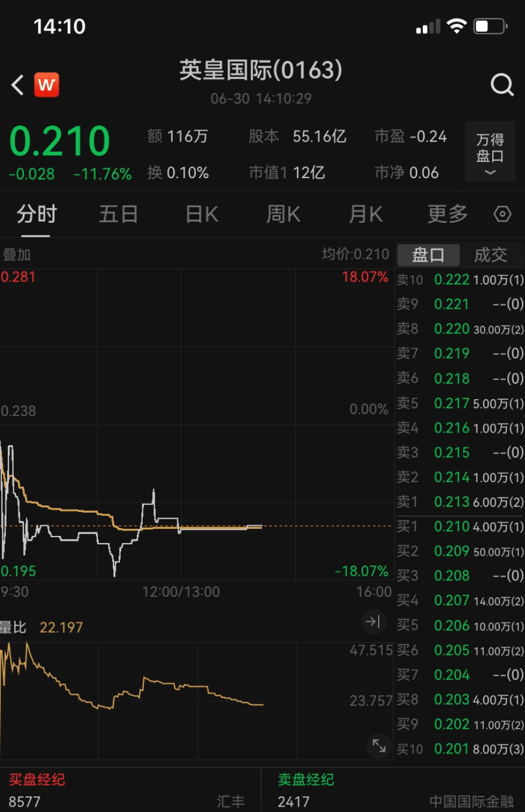
Task: Open search with the magnifier icon
Action: (x=502, y=85)
